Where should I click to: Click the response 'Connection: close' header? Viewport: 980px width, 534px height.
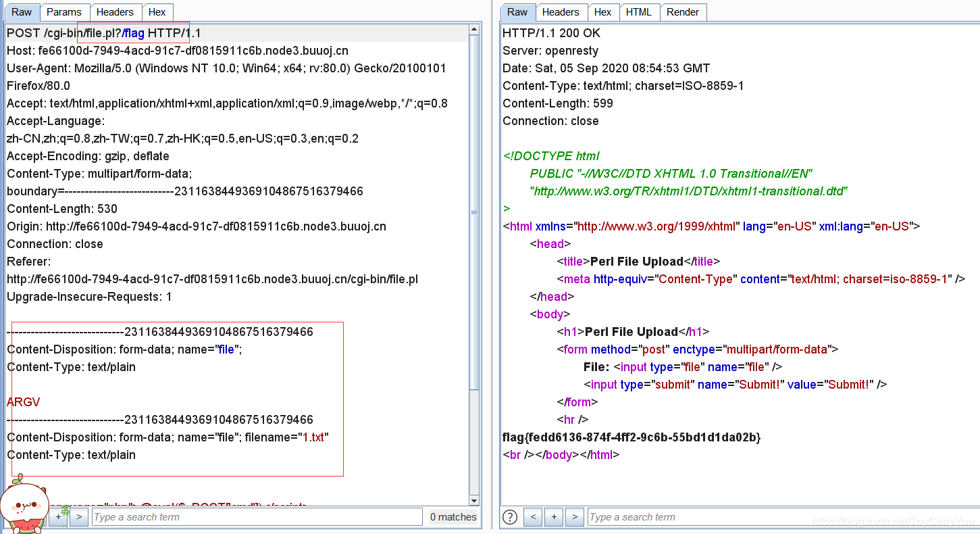pyautogui.click(x=550, y=121)
